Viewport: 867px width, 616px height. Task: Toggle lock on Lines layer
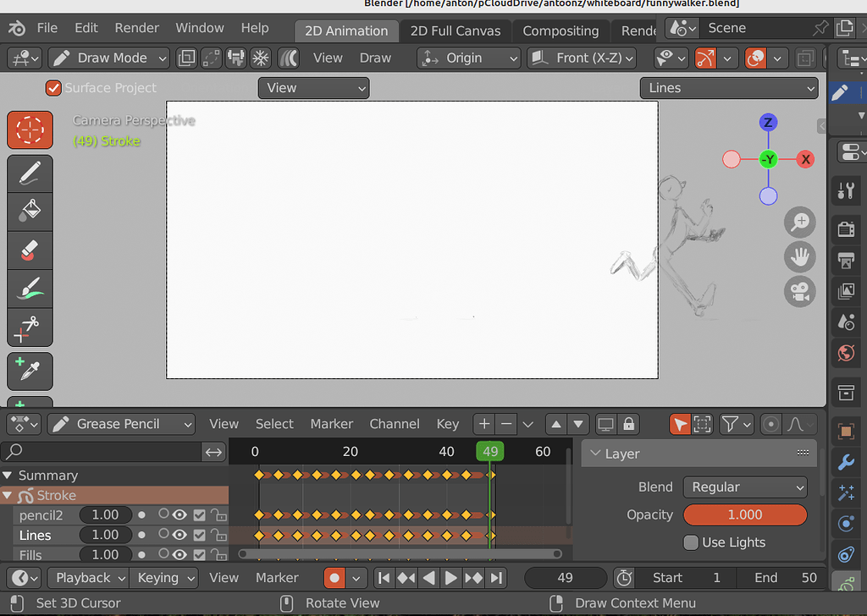point(219,535)
